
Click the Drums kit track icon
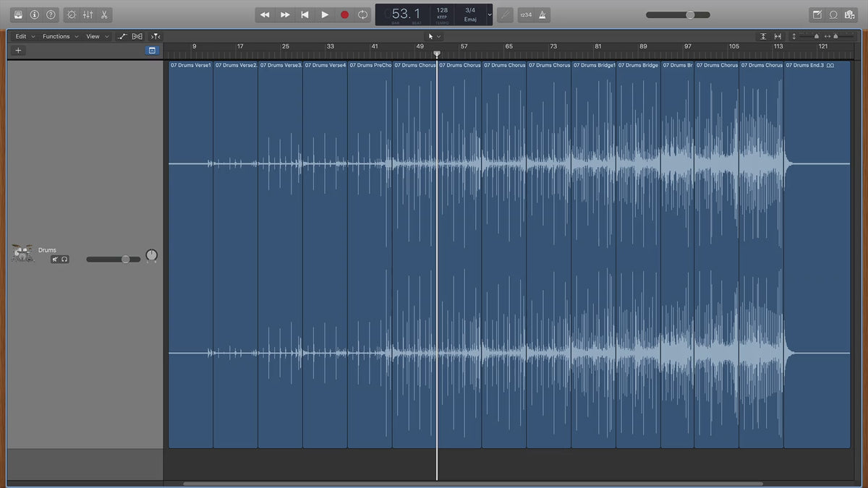(22, 253)
